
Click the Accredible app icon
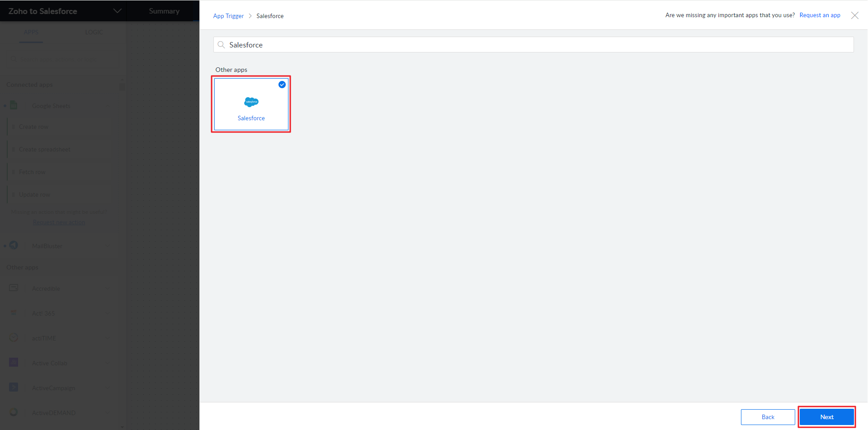pyautogui.click(x=14, y=288)
